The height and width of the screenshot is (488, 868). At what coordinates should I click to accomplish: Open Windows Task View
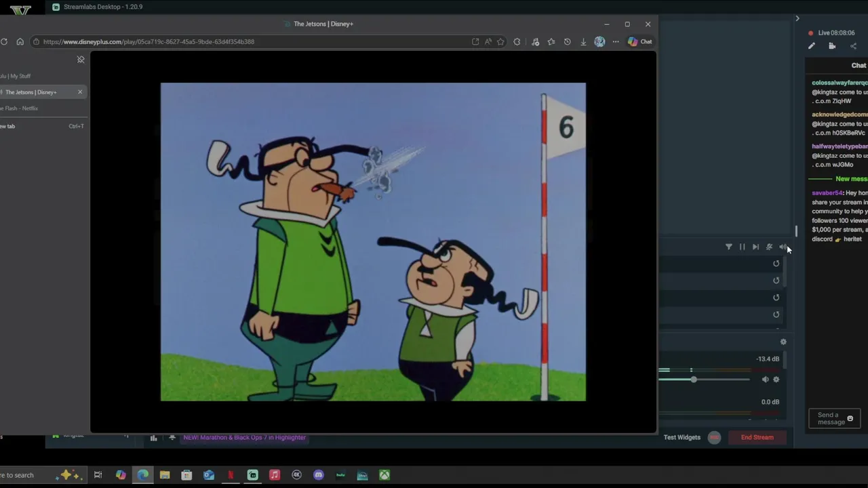(x=98, y=475)
